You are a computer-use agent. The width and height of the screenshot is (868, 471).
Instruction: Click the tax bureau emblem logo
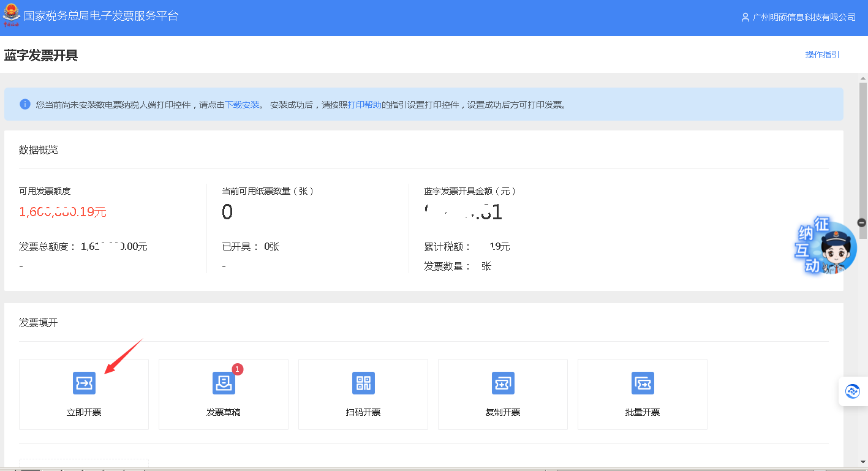(x=12, y=15)
